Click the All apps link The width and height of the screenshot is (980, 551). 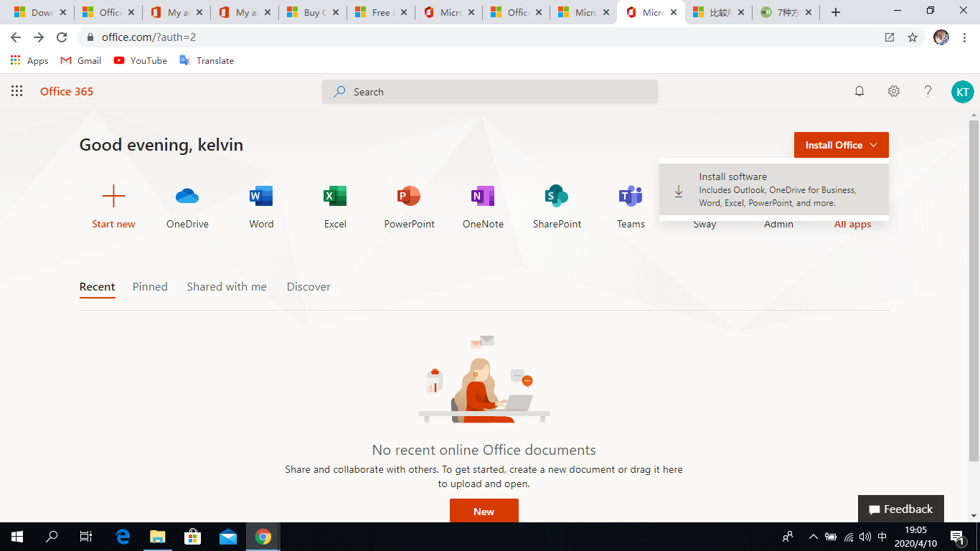tap(852, 224)
